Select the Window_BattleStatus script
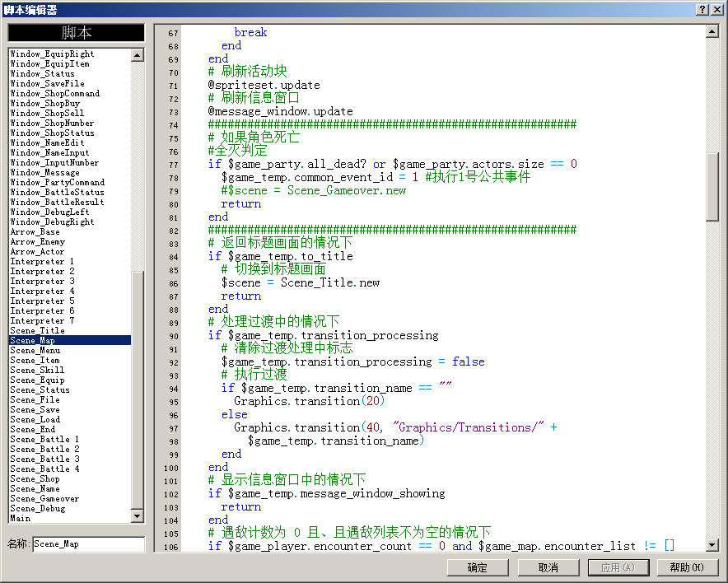 70,192
